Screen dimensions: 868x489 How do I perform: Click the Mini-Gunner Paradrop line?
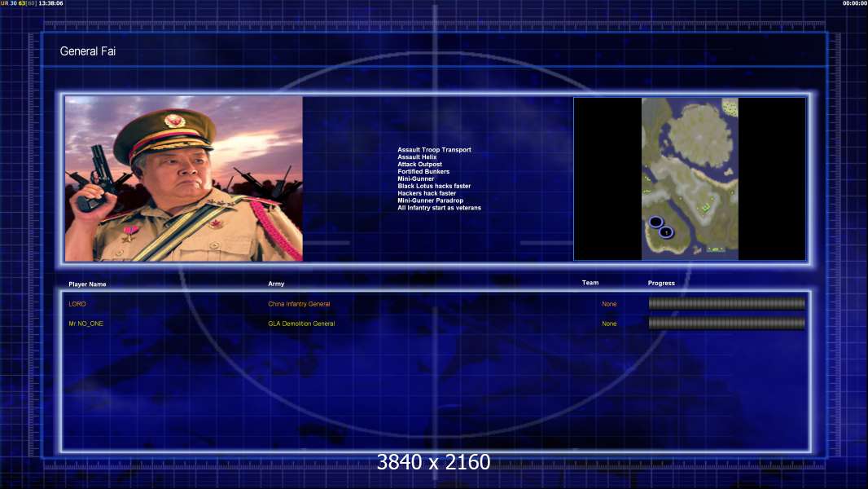click(x=430, y=200)
